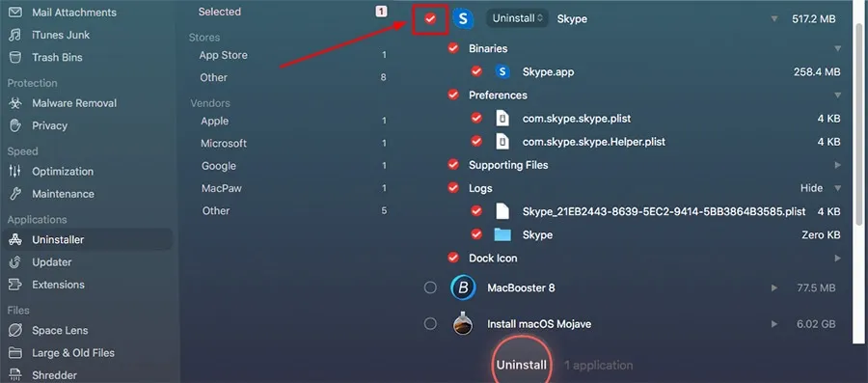
Task: Uncheck the Supporting Files checkbox
Action: click(453, 165)
